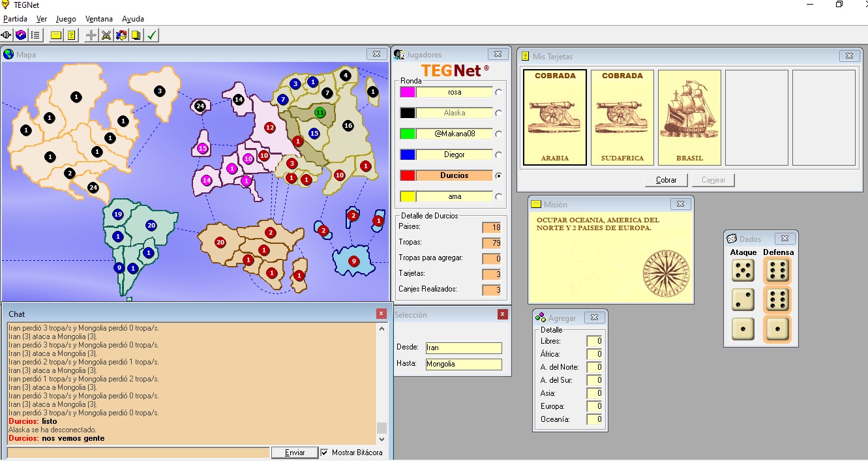
Task: Select the crossed swords attack icon
Action: [106, 35]
